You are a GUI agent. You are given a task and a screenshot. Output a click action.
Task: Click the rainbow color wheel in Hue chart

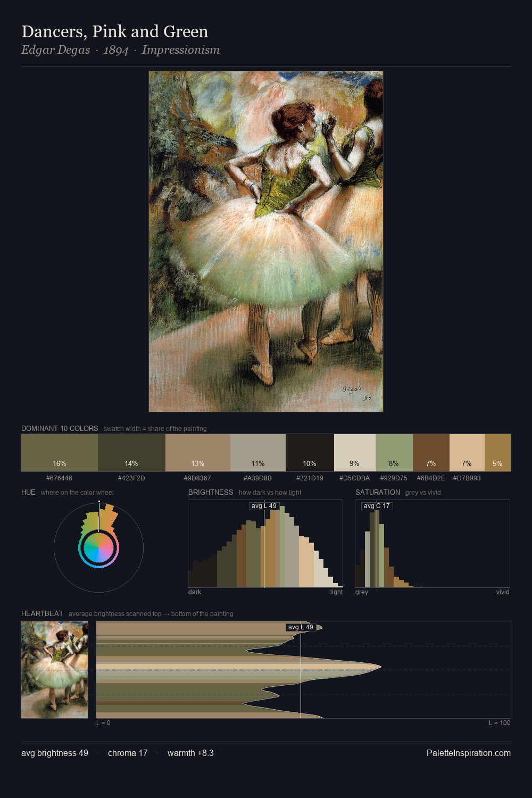click(98, 548)
